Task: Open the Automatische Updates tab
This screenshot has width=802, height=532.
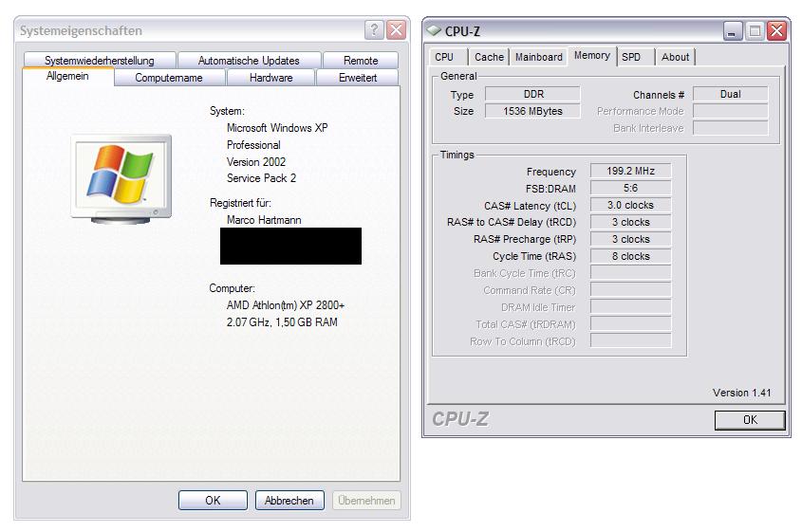Action: (x=249, y=61)
